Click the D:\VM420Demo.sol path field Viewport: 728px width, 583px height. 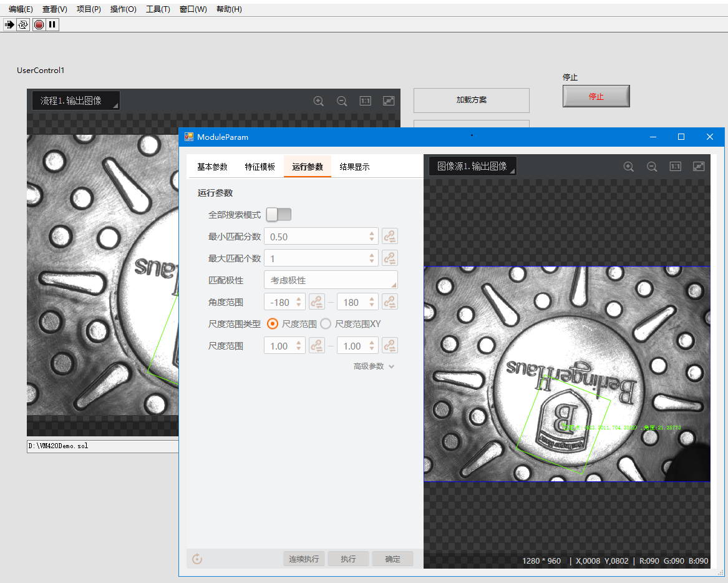point(102,446)
